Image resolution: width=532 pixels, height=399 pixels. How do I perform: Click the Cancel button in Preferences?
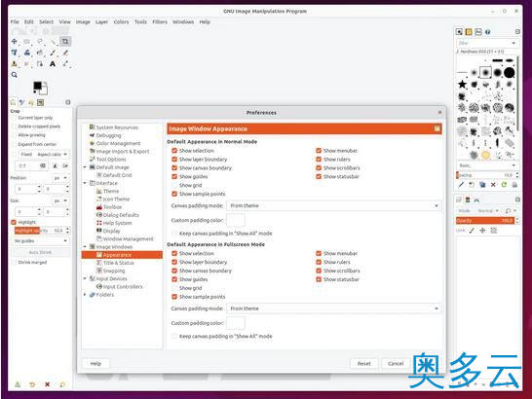click(x=396, y=363)
